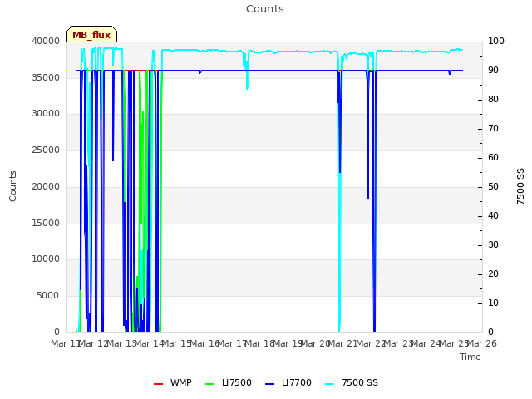Click the 60 tick on right axis
The image size is (532, 399).
point(493,157)
